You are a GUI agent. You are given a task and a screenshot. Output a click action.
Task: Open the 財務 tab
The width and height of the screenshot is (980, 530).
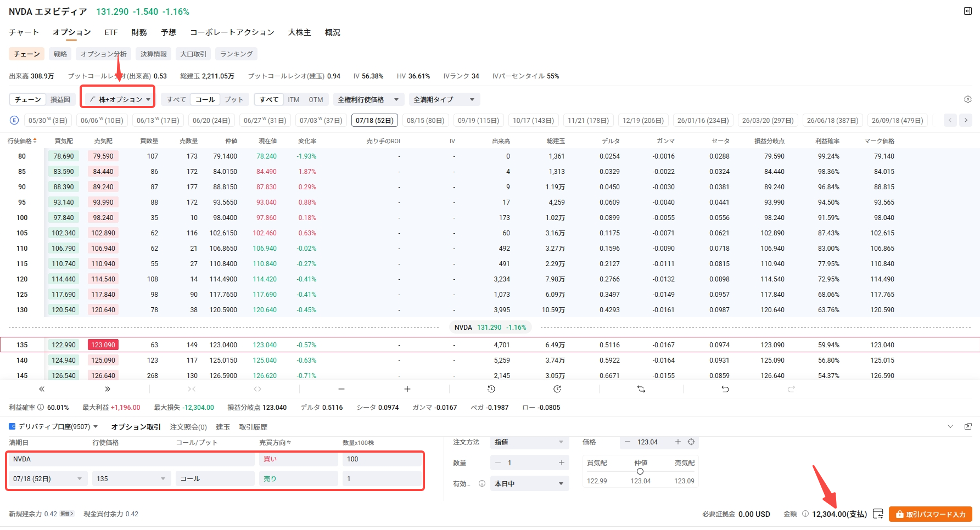coord(139,32)
